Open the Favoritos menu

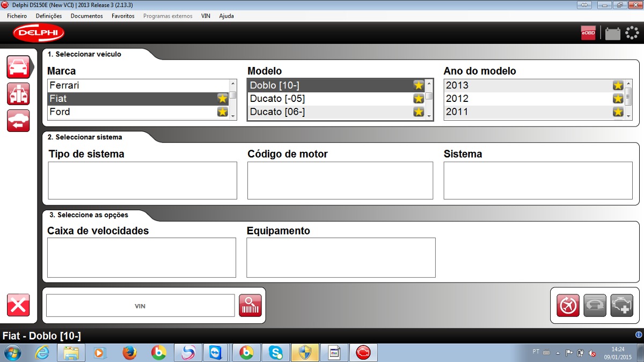click(123, 16)
